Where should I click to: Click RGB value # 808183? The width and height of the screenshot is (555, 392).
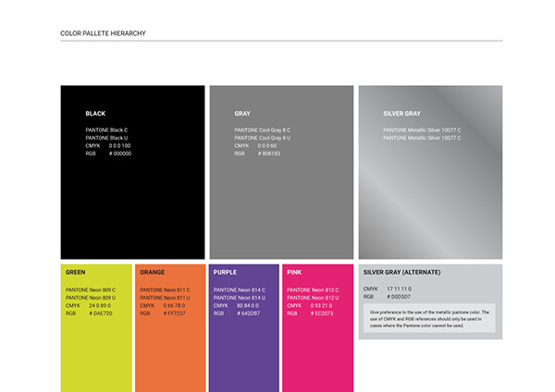pyautogui.click(x=269, y=153)
